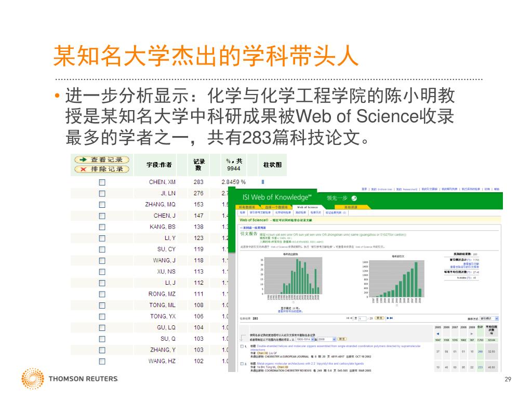Check the box beside CHEN, J
The width and height of the screenshot is (532, 399).
(102, 216)
